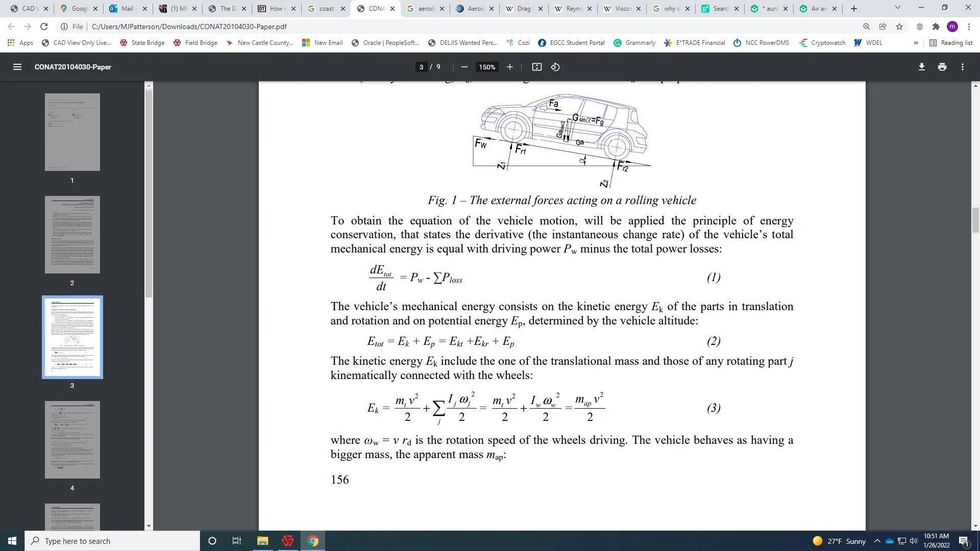The height and width of the screenshot is (551, 980).
Task: Click the address bar URL
Action: [189, 27]
